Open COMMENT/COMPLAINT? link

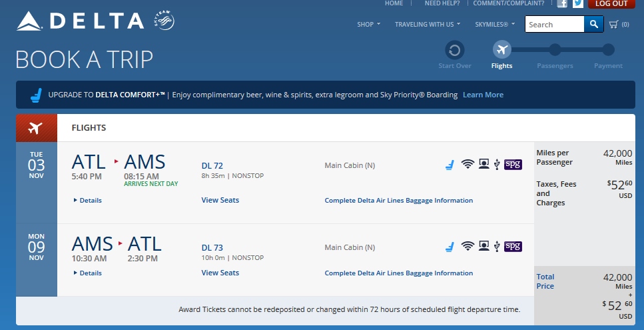click(x=508, y=3)
